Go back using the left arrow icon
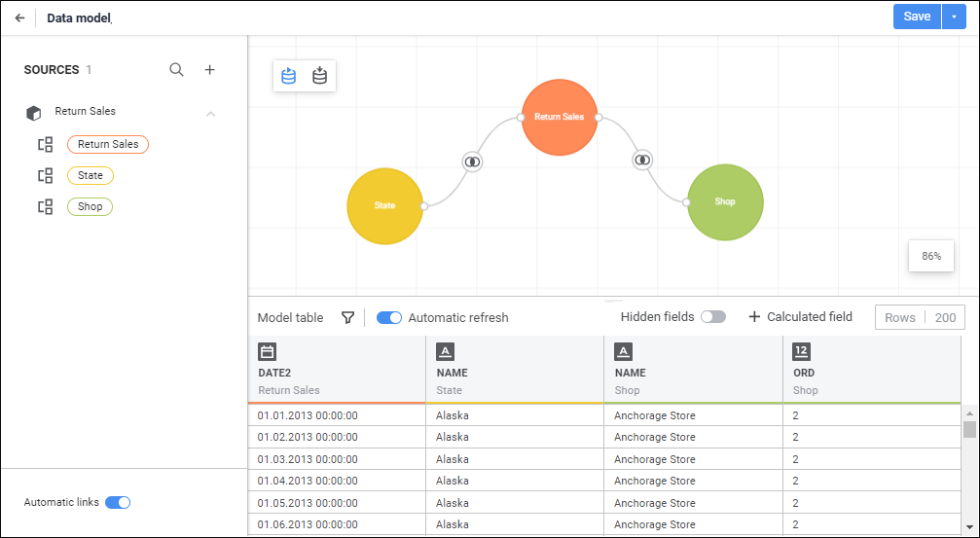The height and width of the screenshot is (538, 980). pos(19,18)
